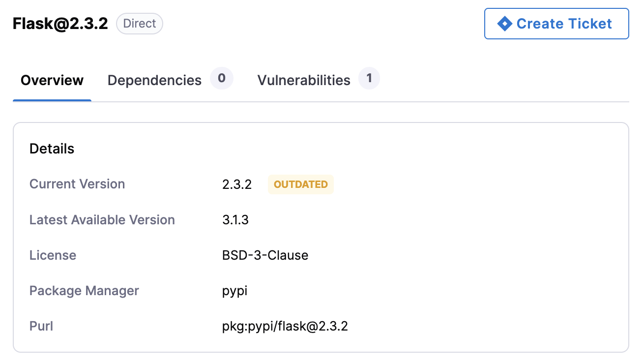
Task: Click the Dependencies count badge showing 0
Action: (222, 79)
